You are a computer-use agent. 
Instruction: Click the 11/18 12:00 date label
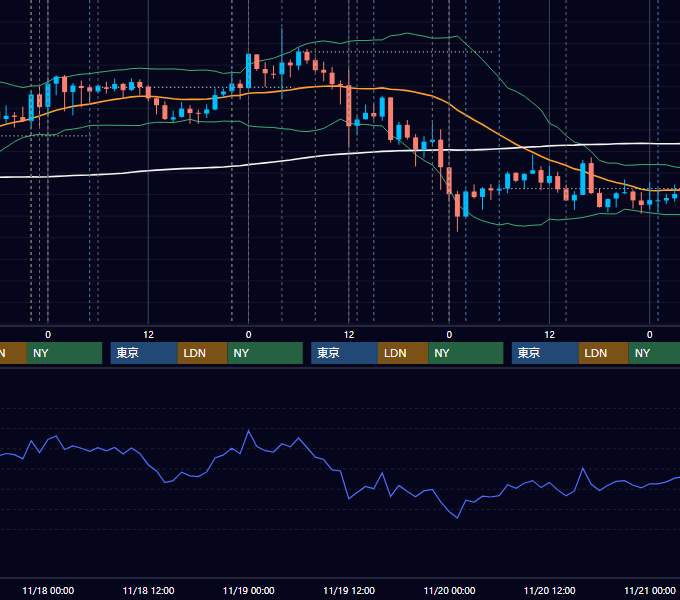(x=148, y=590)
